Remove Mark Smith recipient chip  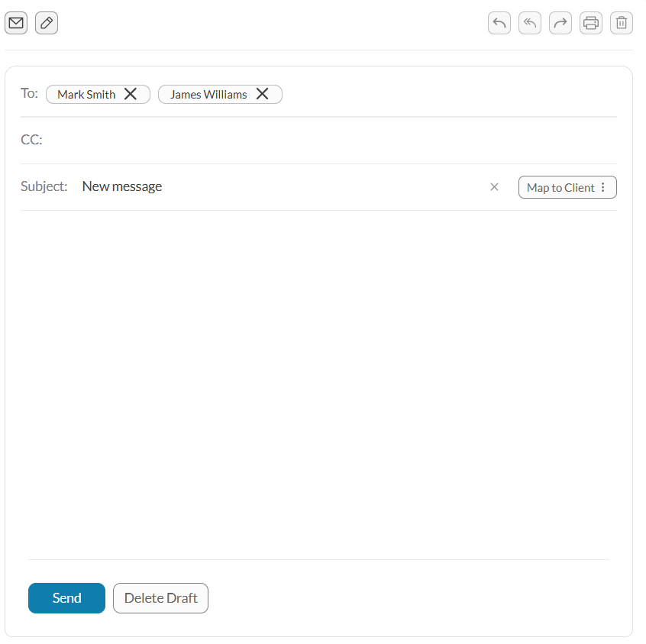[131, 94]
